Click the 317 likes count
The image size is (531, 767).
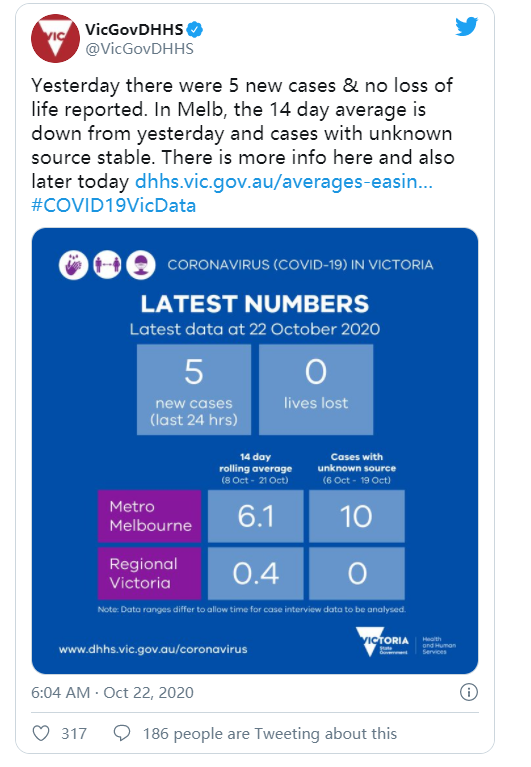point(74,734)
